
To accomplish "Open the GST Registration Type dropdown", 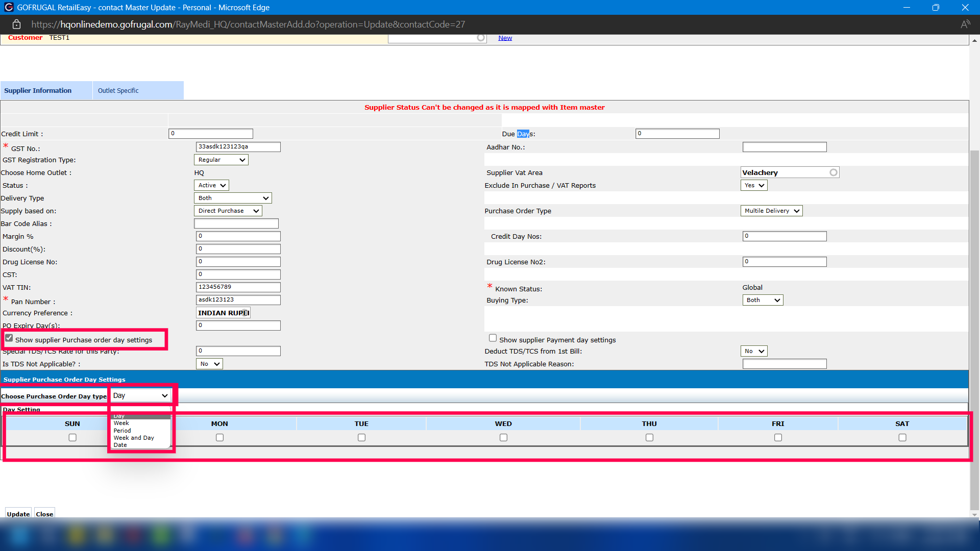I will [x=221, y=160].
